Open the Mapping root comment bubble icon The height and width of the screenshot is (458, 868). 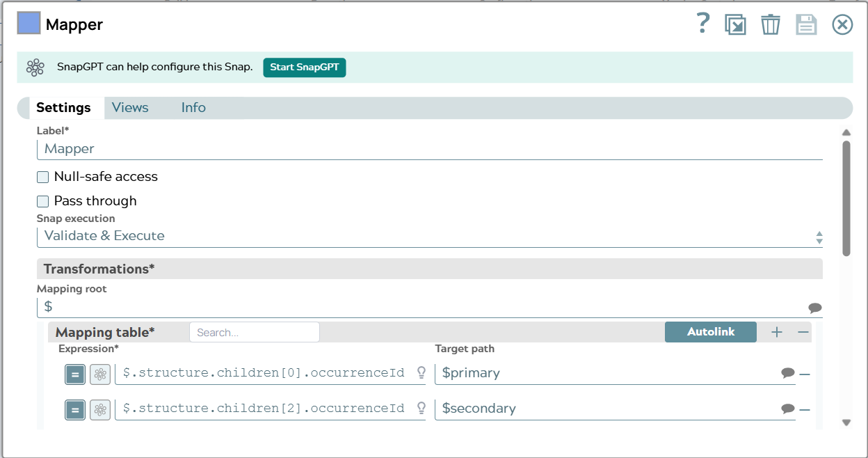click(815, 308)
